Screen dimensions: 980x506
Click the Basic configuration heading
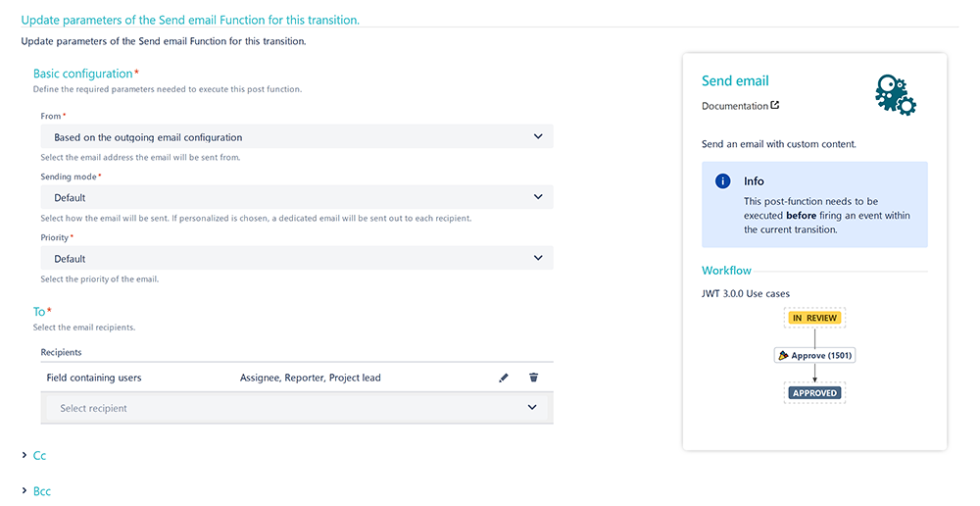coord(83,74)
